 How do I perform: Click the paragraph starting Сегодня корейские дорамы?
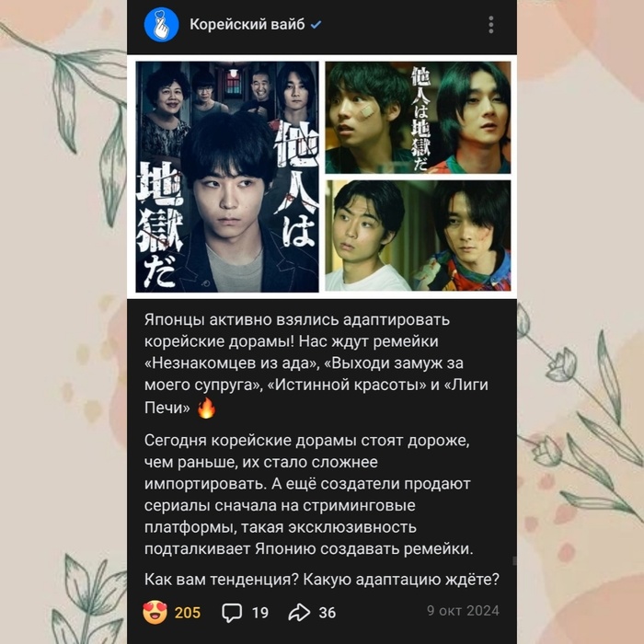[x=309, y=495]
